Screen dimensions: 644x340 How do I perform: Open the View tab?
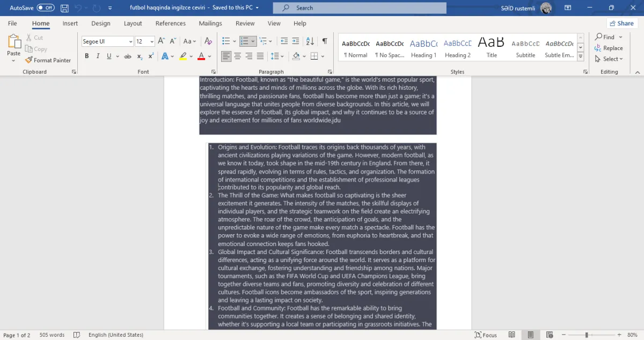point(274,24)
